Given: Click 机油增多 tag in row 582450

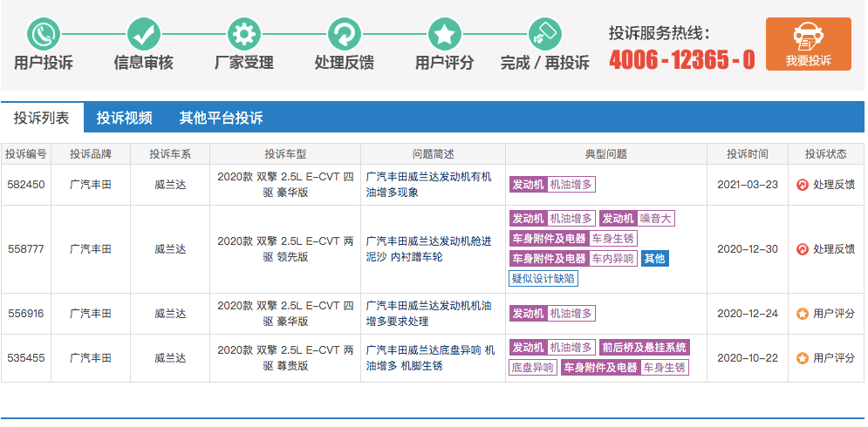Looking at the screenshot, I should coord(571,185).
